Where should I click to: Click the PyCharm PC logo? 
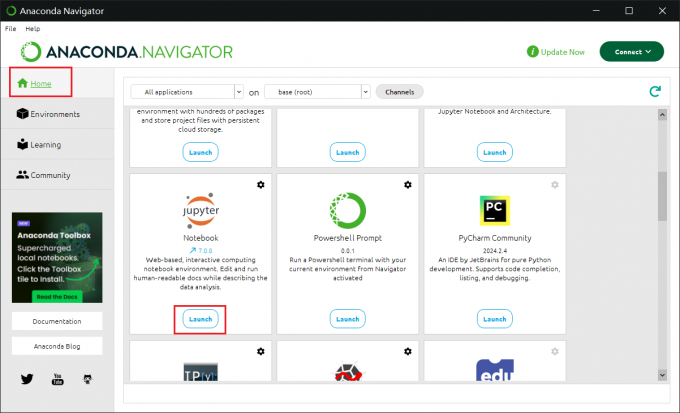click(495, 211)
